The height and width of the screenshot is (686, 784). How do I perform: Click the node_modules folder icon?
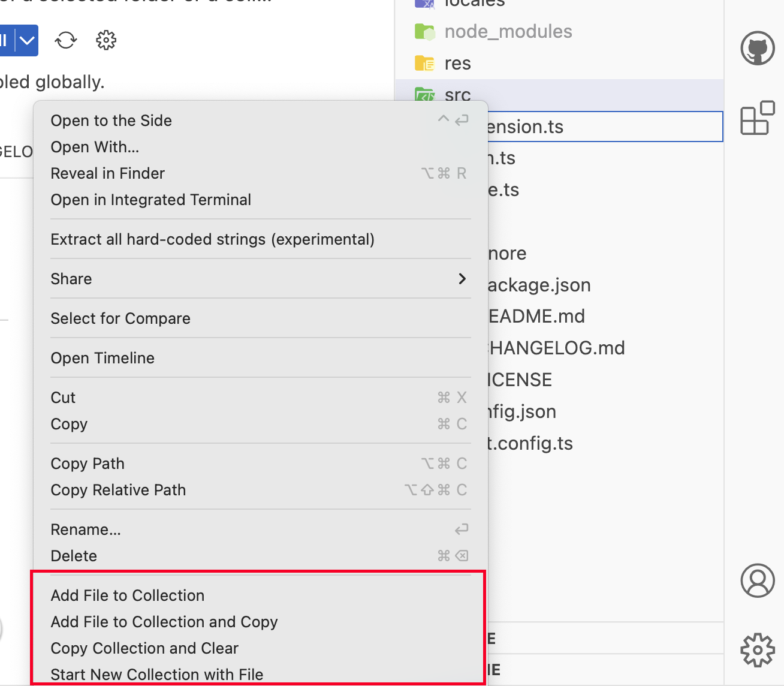(425, 31)
